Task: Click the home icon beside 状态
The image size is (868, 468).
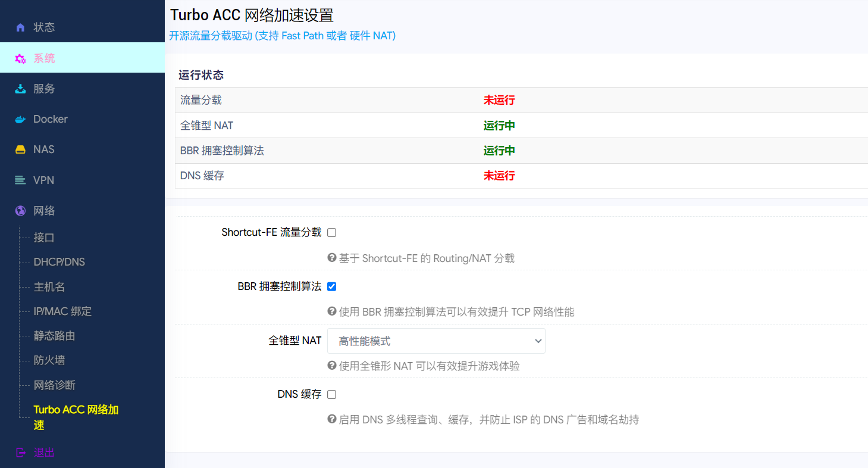Action: tap(20, 27)
